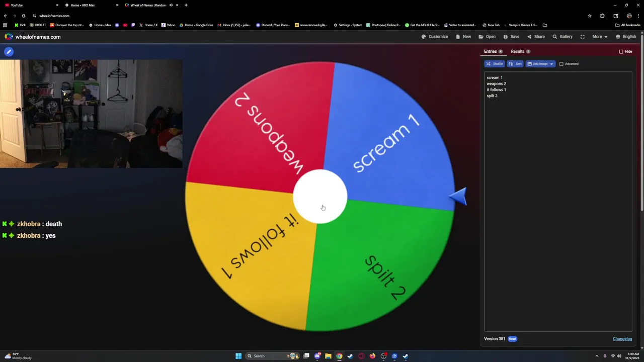Click Open in the top menu
The height and width of the screenshot is (362, 644).
[x=487, y=37]
